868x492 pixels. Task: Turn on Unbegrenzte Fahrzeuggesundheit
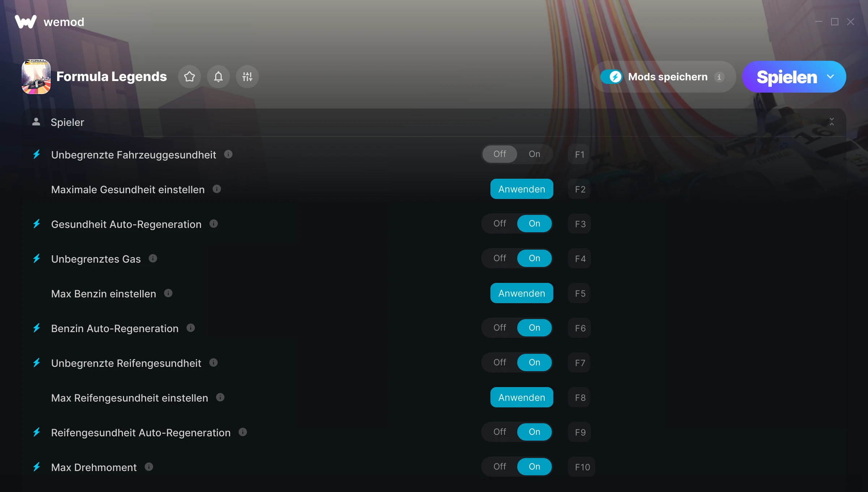535,154
